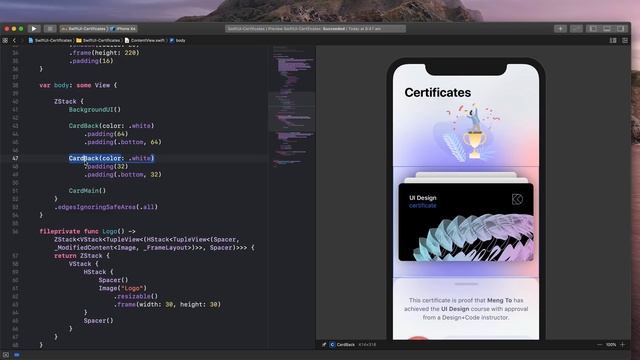Viewport: 640px width, 360px height.
Task: Click 'return ZStack {' code line
Action: click(82, 256)
